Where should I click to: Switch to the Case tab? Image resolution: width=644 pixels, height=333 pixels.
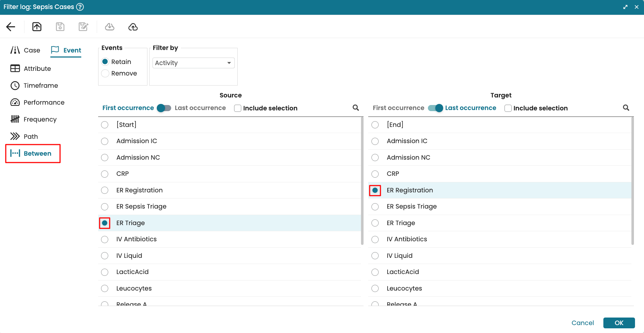(26, 50)
